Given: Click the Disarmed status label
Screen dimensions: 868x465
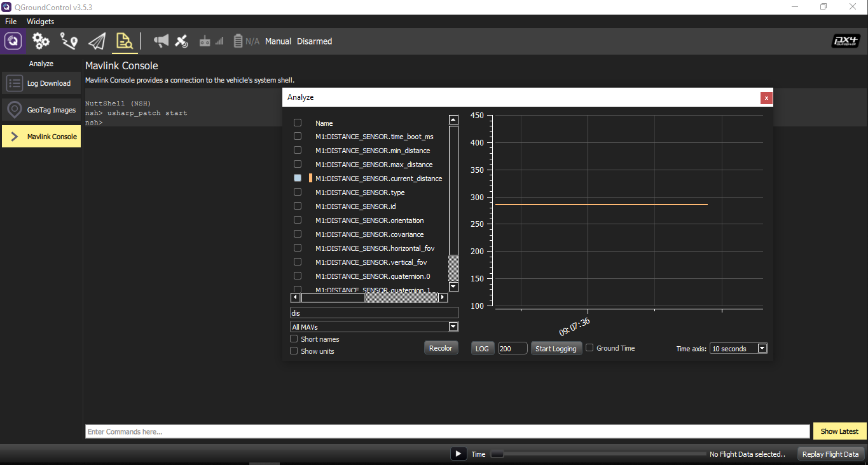Looking at the screenshot, I should click(x=314, y=41).
